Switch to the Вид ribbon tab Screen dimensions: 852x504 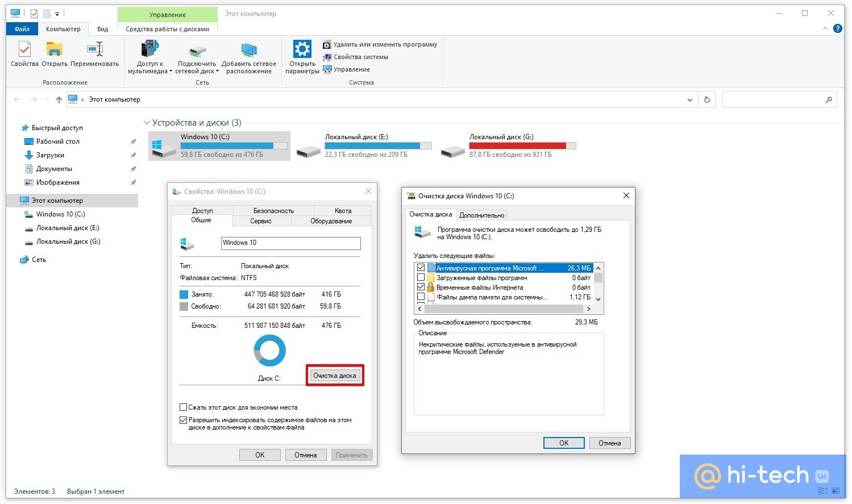coord(102,29)
